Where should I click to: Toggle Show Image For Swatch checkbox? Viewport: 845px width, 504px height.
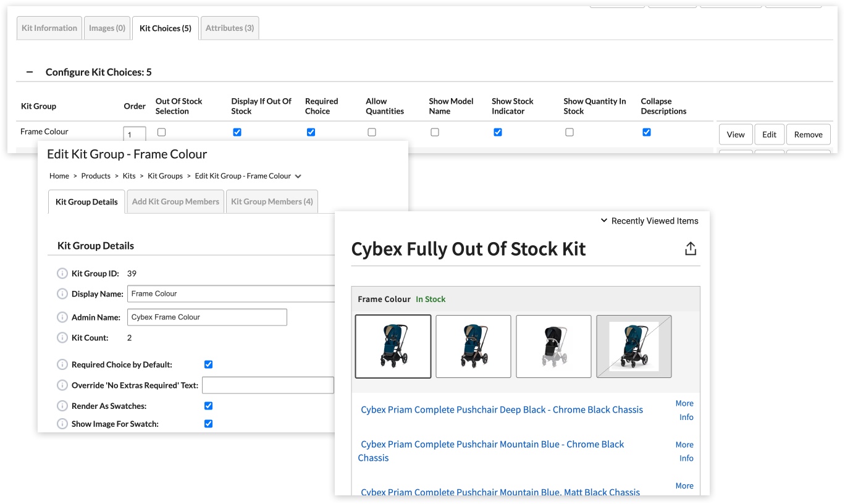(x=209, y=424)
